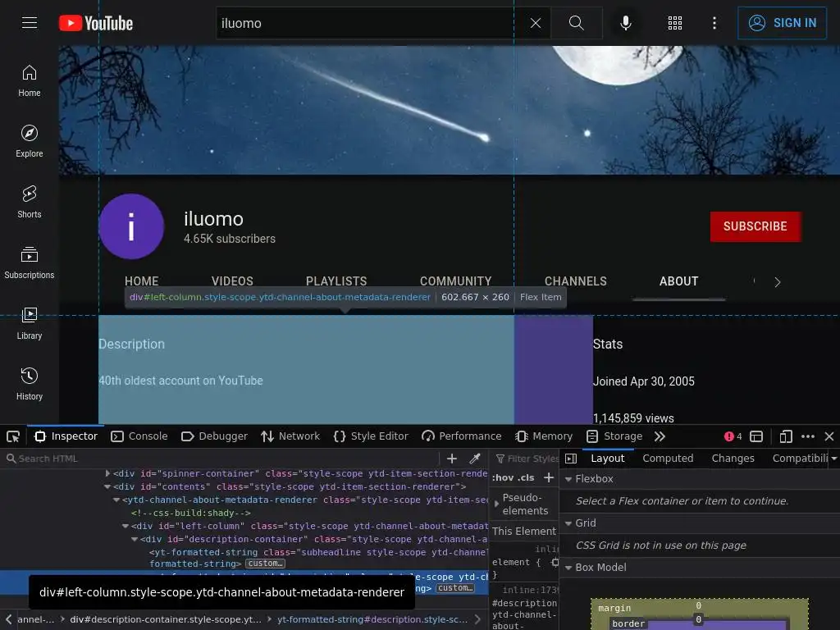This screenshot has width=840, height=630.
Task: Open devtools customize ellipsis menu
Action: click(x=808, y=436)
